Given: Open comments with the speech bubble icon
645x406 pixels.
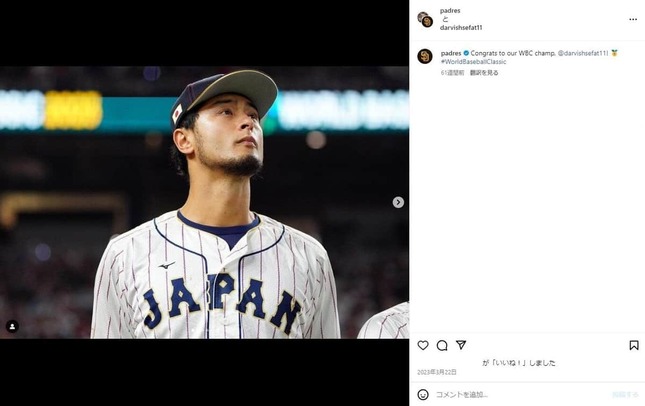Looking at the screenshot, I should (x=442, y=345).
